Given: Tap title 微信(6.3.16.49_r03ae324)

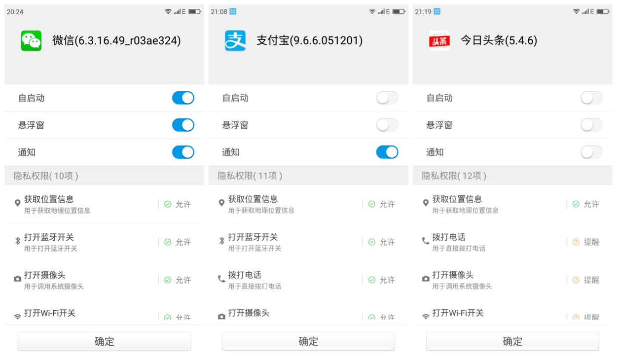Looking at the screenshot, I should (116, 40).
